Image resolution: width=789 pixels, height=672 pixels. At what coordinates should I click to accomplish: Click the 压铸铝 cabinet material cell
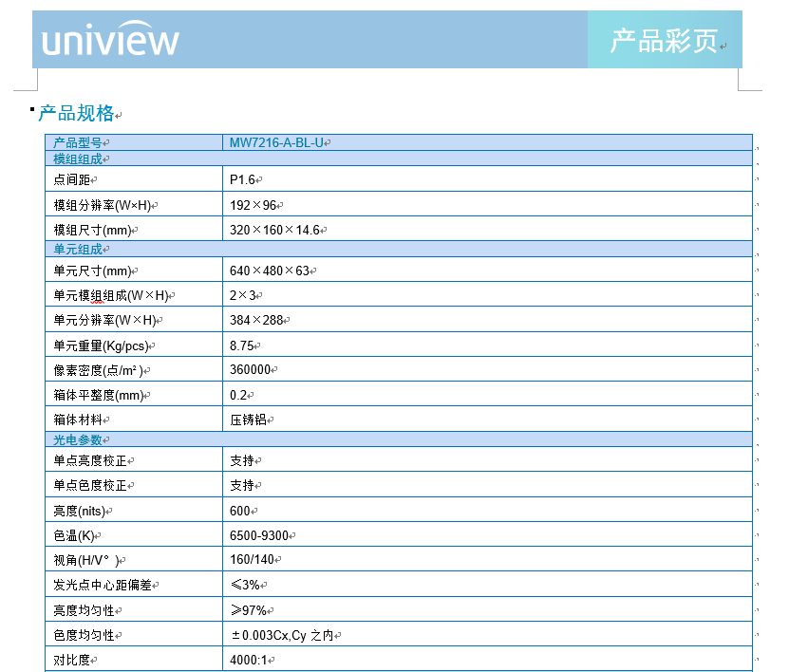(x=249, y=420)
